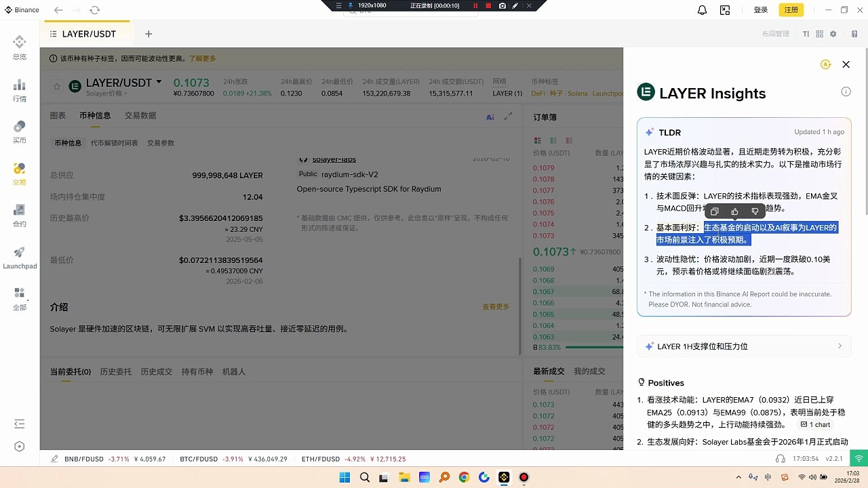Click the picture-in-picture window icon
The image size is (868, 488).
725,10
